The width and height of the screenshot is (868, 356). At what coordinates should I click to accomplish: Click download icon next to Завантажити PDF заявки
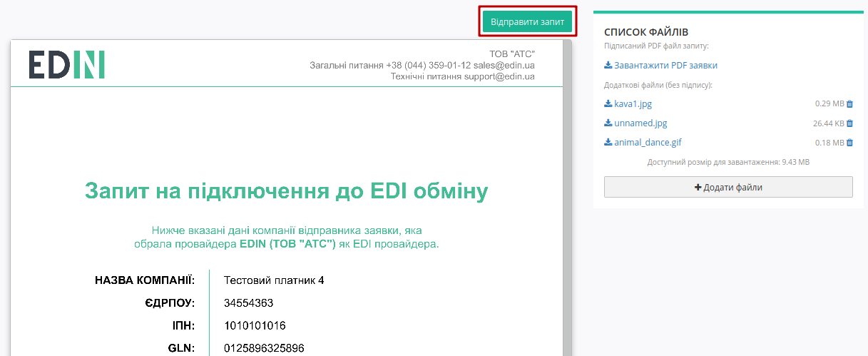point(608,65)
